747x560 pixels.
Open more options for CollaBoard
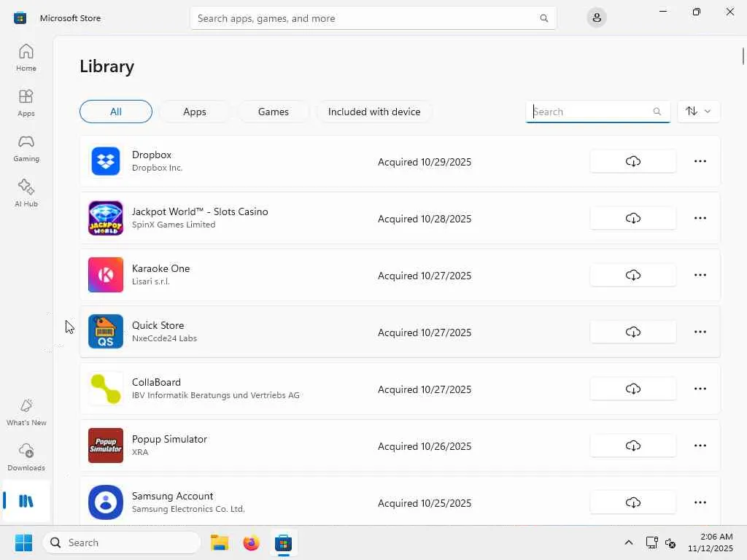tap(700, 389)
